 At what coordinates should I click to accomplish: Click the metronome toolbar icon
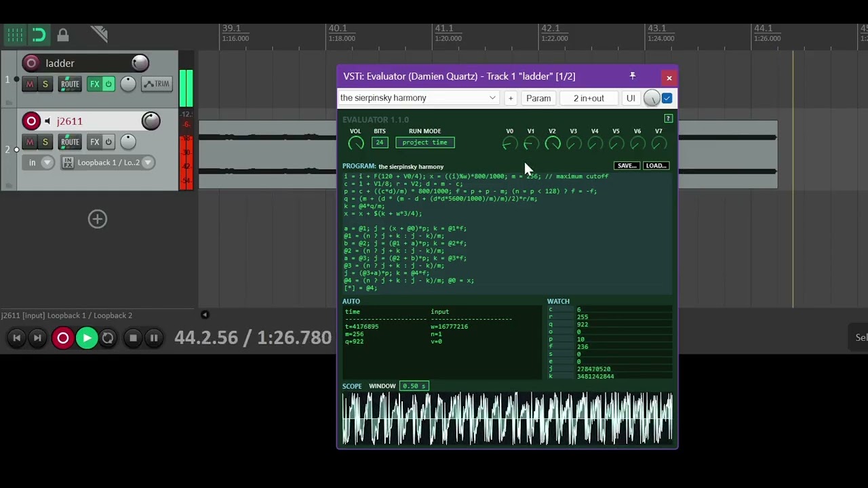[x=99, y=34]
